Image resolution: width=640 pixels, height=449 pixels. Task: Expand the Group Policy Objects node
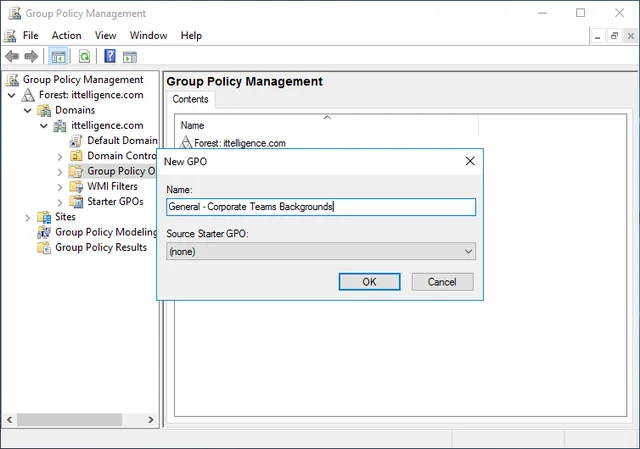point(60,172)
